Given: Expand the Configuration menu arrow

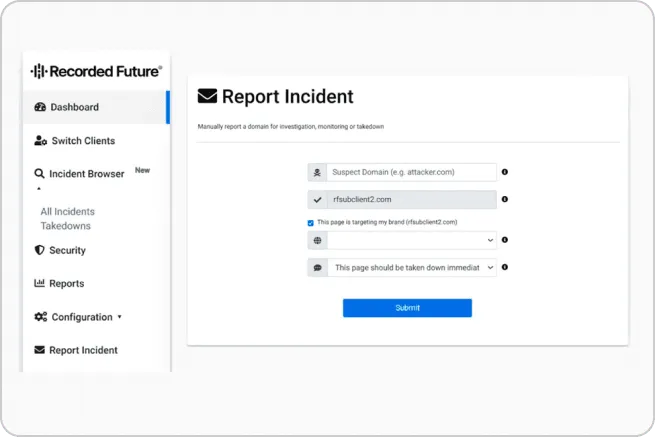Looking at the screenshot, I should [x=119, y=317].
